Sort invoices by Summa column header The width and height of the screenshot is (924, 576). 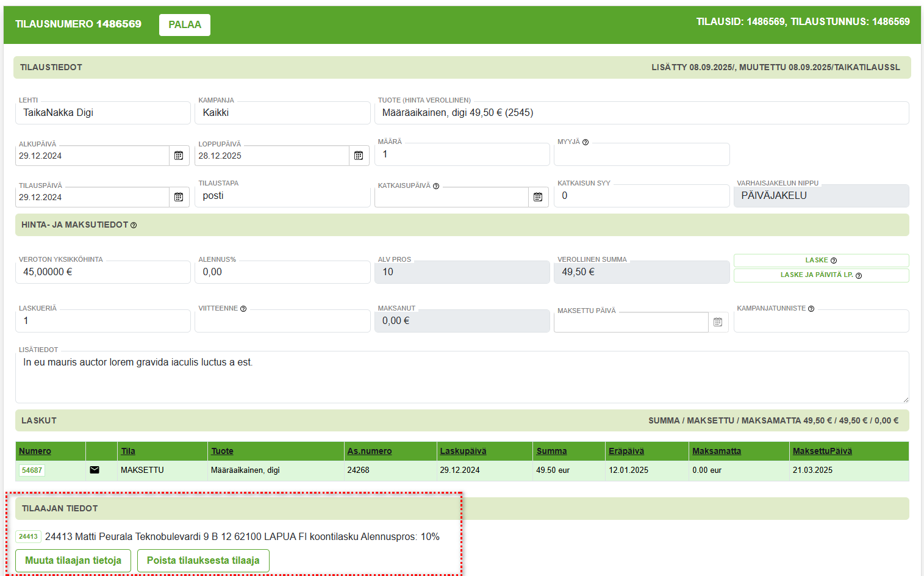click(x=551, y=451)
